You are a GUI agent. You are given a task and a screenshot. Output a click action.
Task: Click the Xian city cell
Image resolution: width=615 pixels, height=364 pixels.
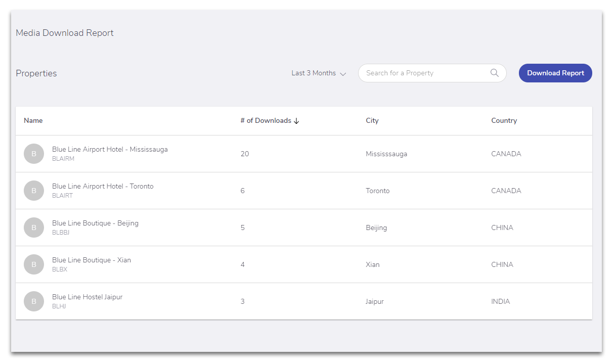(x=373, y=264)
